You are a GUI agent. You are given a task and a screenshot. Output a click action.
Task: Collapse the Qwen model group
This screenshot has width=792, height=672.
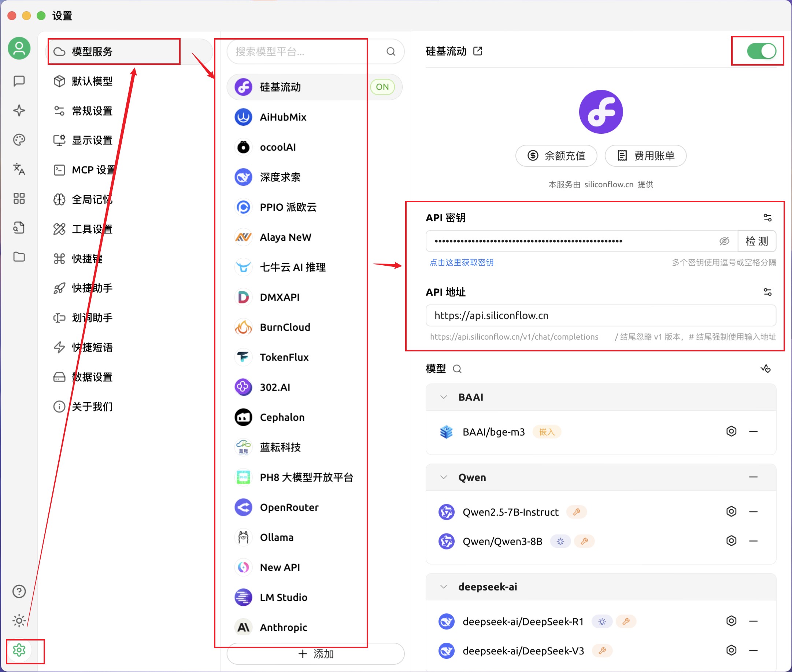443,477
